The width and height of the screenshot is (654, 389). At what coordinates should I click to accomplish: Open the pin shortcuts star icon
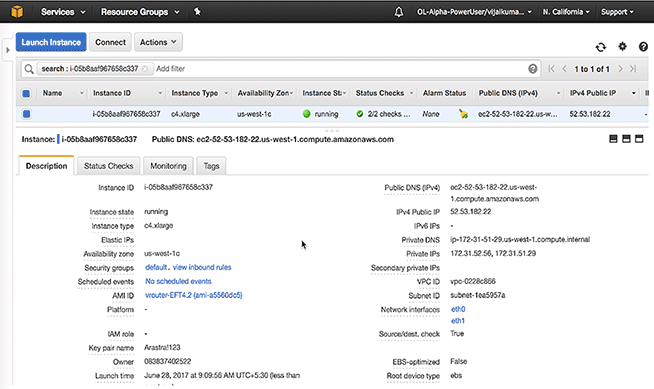(x=197, y=12)
